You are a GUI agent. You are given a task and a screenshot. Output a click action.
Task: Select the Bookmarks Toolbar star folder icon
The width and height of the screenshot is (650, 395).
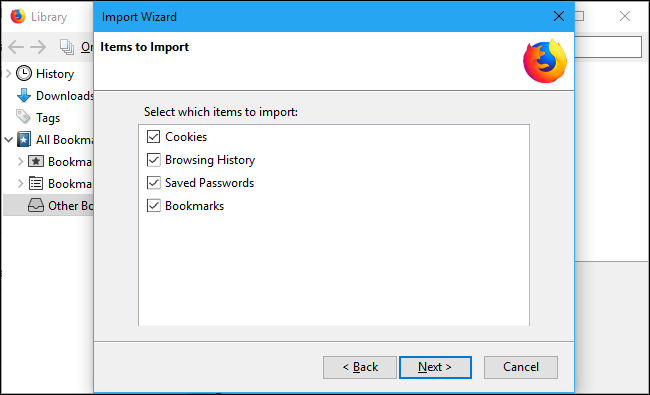tap(36, 161)
